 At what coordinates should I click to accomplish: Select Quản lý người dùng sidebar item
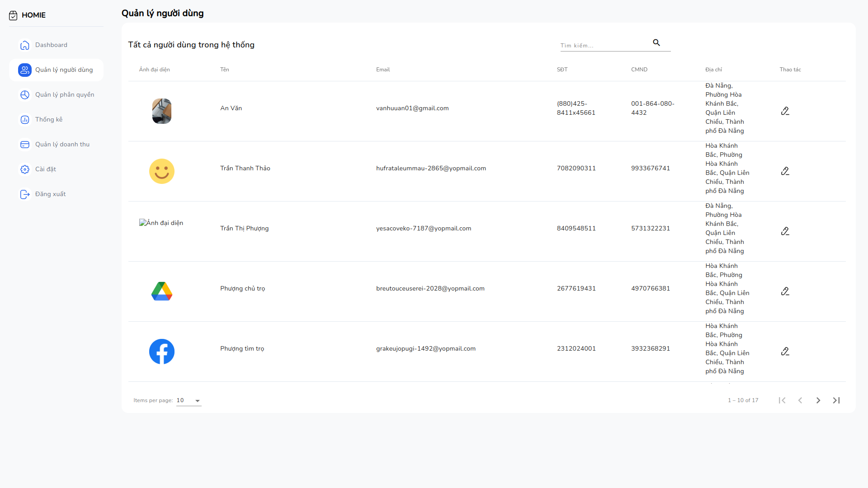[x=64, y=70]
